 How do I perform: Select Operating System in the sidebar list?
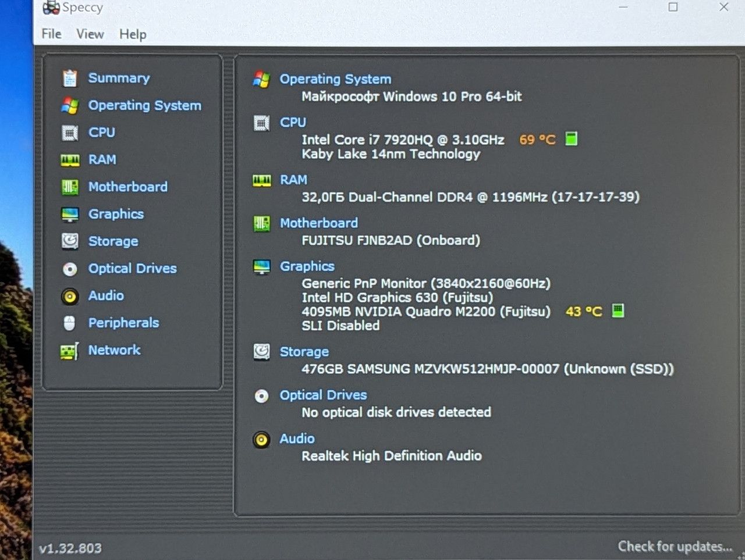click(144, 105)
